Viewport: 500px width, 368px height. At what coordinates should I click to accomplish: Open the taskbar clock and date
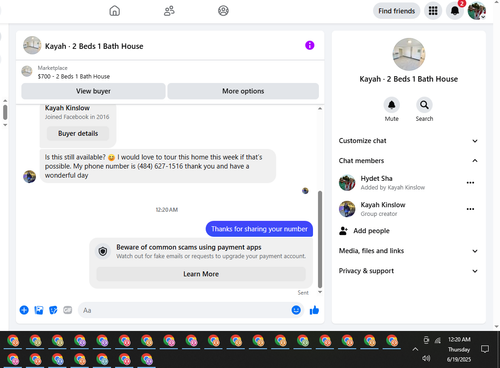pyautogui.click(x=459, y=349)
